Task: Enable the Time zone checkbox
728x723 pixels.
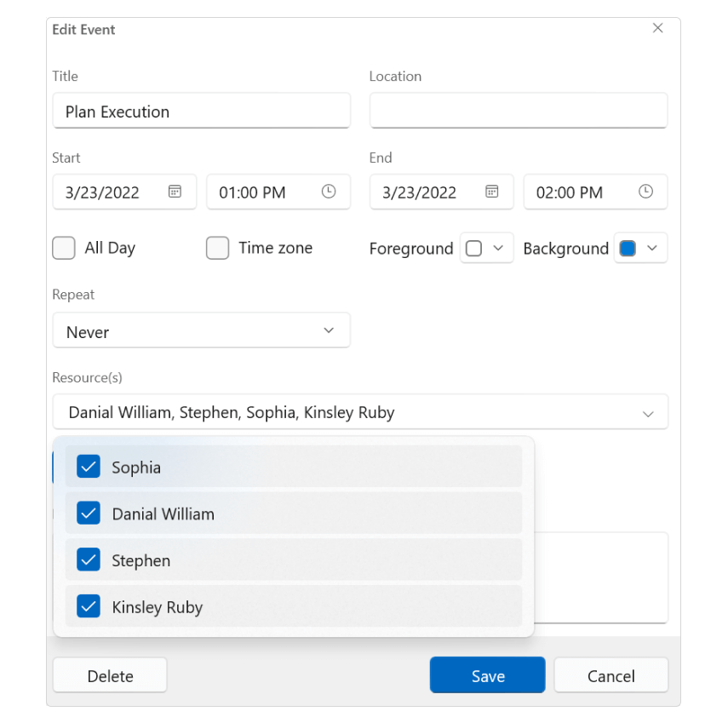Action: 217,248
